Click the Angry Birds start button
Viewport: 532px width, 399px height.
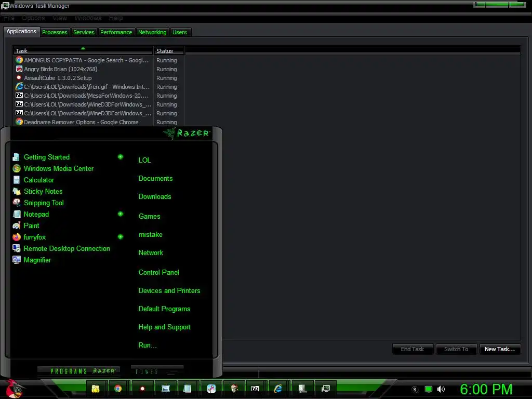pos(14,389)
